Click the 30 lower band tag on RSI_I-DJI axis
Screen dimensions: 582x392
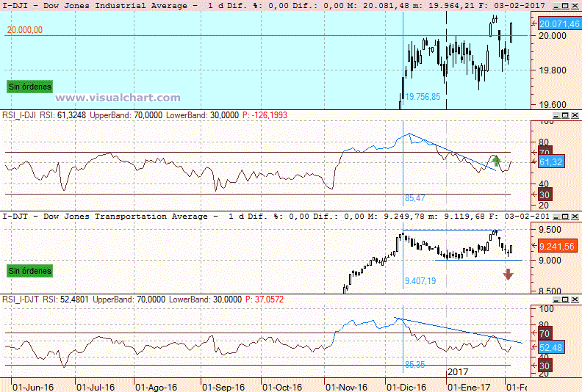point(545,195)
